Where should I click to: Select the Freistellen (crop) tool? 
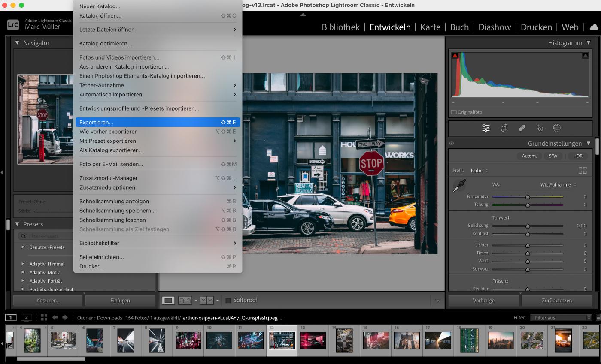504,128
